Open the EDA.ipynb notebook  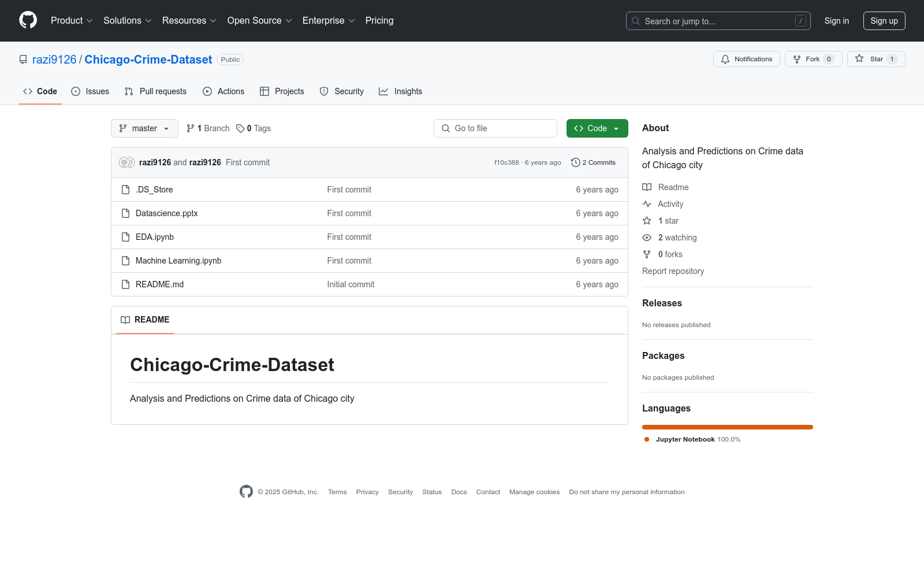click(x=155, y=237)
